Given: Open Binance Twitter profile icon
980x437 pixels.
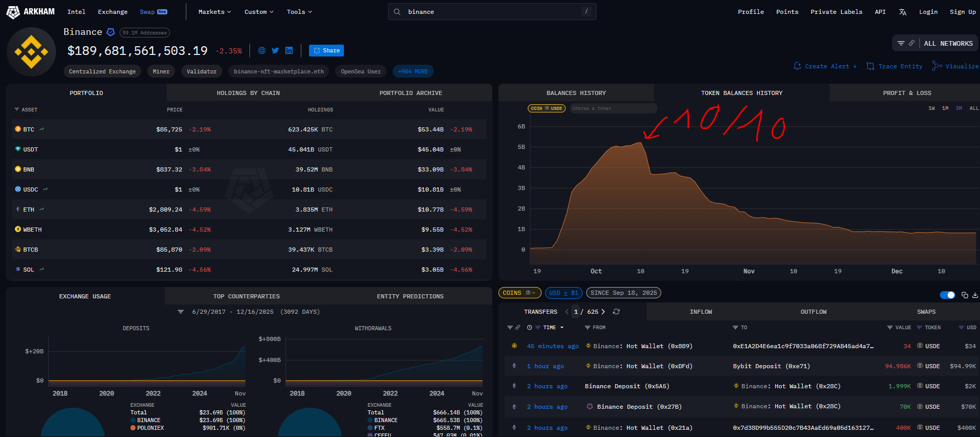Looking at the screenshot, I should [275, 50].
